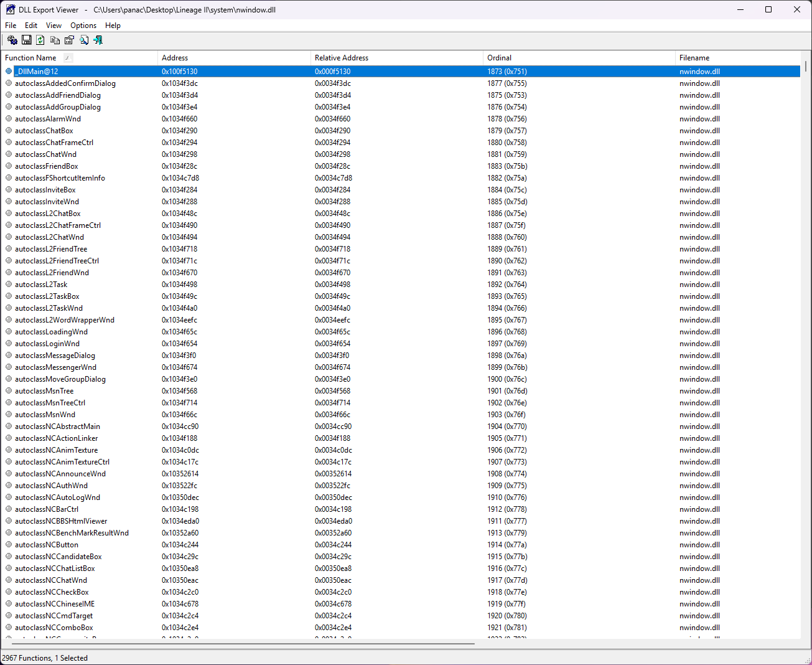Open Select DLLs options gear icon

pyautogui.click(x=12, y=40)
